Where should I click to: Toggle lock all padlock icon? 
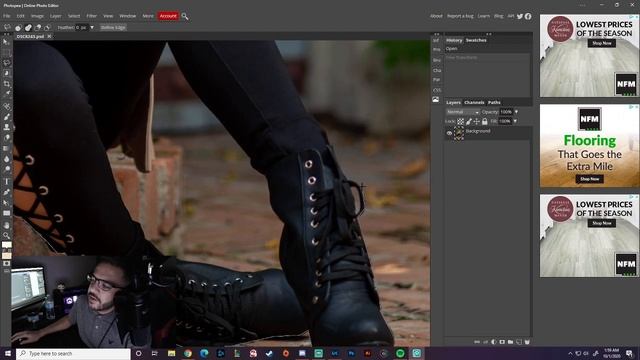point(484,121)
